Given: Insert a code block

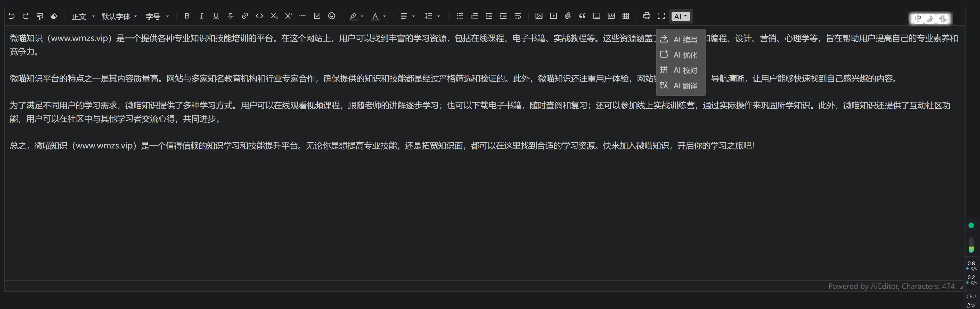Looking at the screenshot, I should 611,16.
